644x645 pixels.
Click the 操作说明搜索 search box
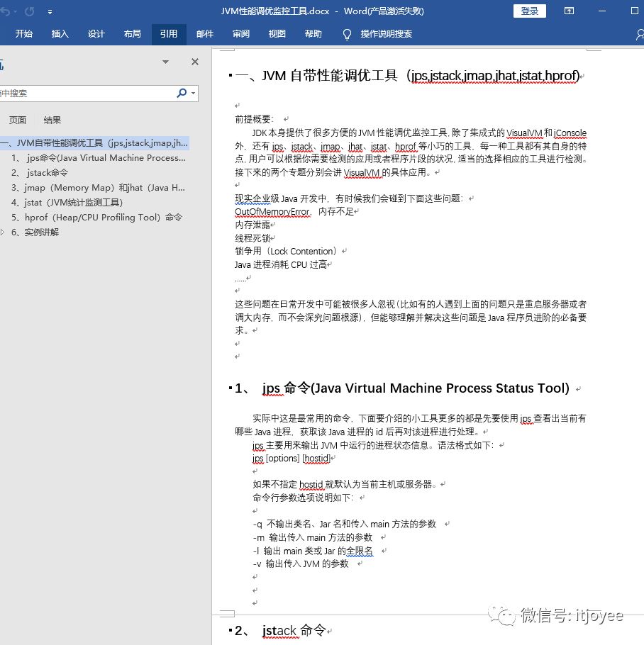pos(386,34)
